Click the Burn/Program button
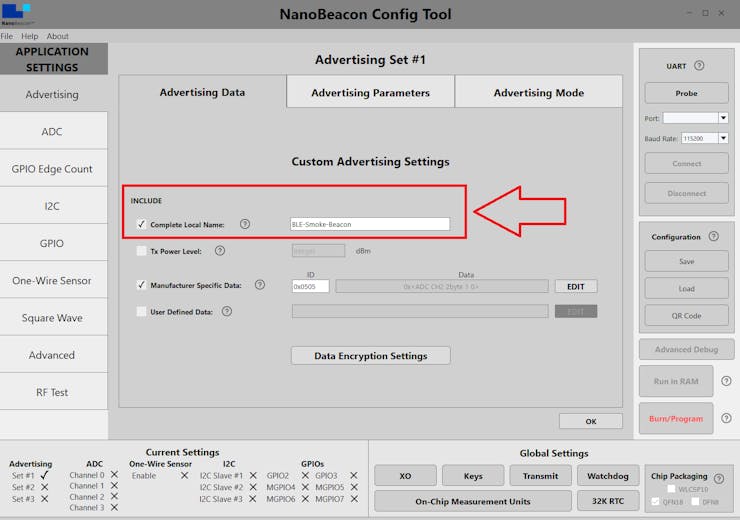 click(x=676, y=418)
